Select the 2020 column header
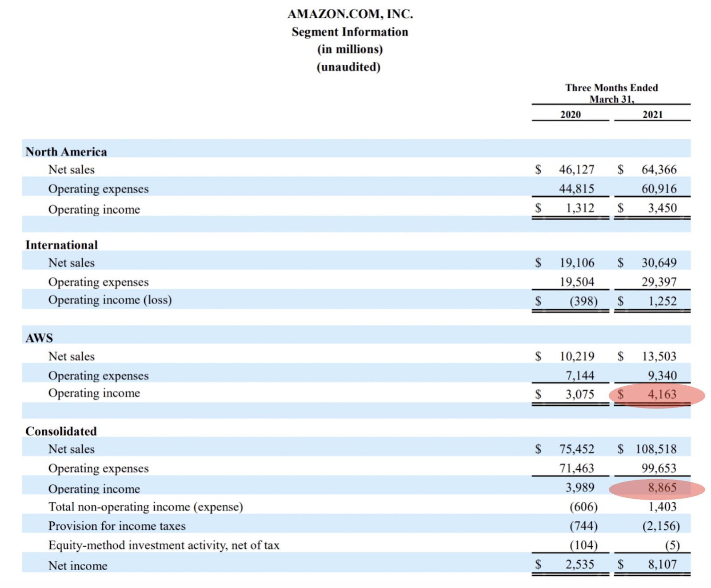 tap(571, 115)
